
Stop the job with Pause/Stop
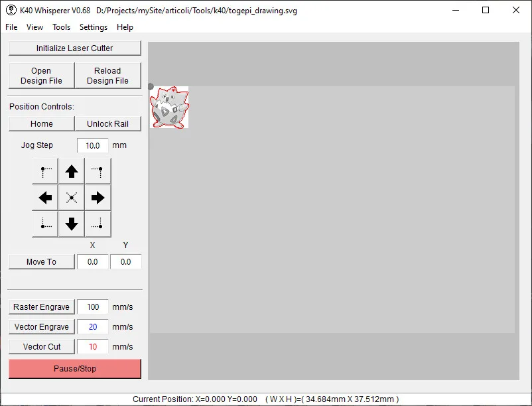75,369
